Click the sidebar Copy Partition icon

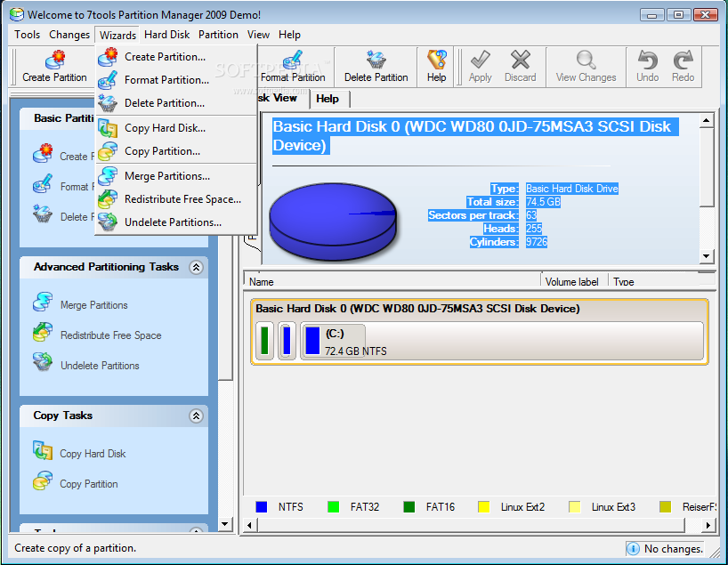(43, 481)
